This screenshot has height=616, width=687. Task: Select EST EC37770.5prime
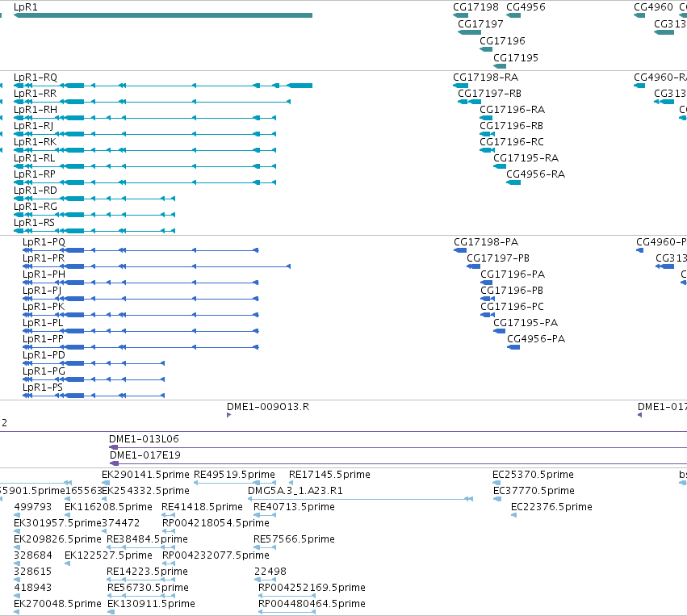tap(497, 499)
